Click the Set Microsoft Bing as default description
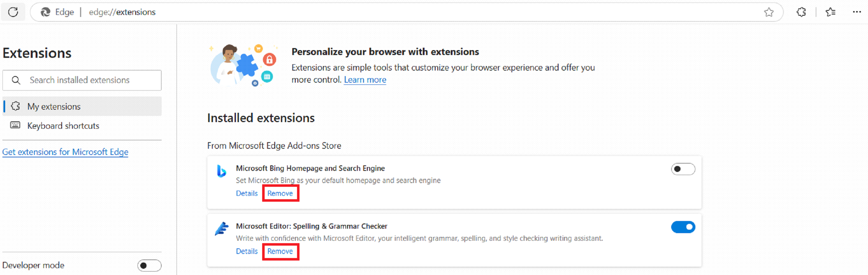The width and height of the screenshot is (868, 275). (338, 180)
